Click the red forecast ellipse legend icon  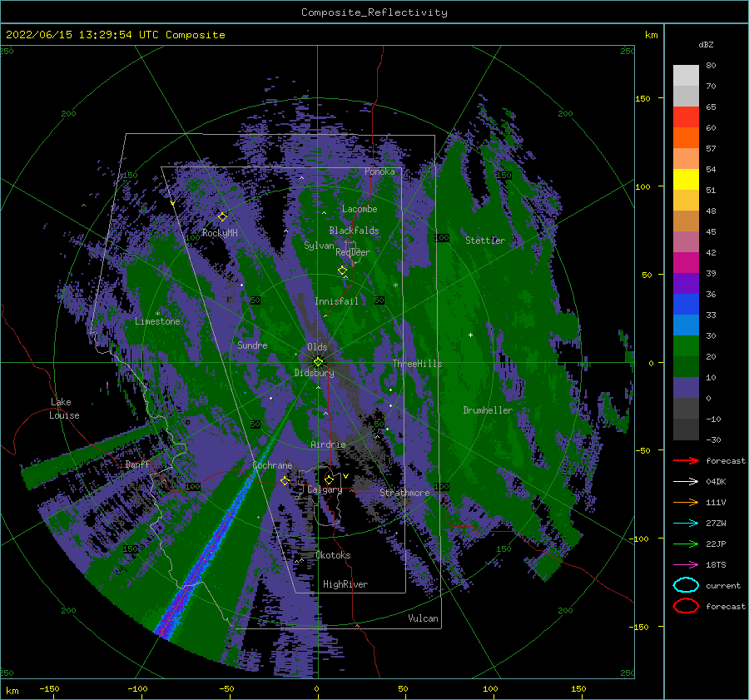click(686, 606)
